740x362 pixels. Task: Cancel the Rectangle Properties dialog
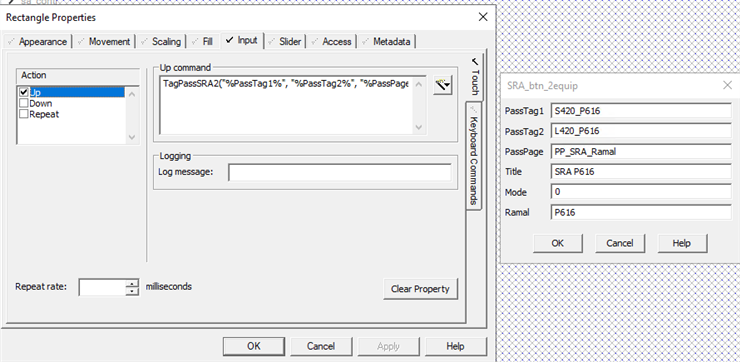[x=321, y=346]
